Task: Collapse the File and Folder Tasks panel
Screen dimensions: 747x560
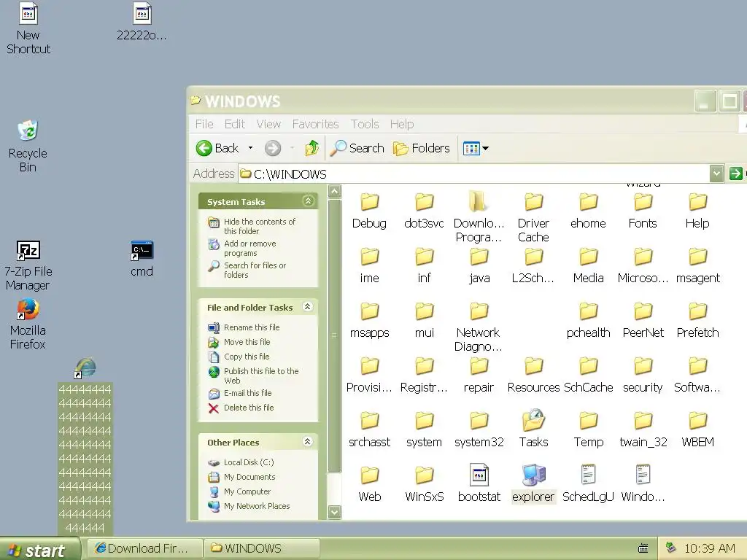Action: (x=308, y=307)
